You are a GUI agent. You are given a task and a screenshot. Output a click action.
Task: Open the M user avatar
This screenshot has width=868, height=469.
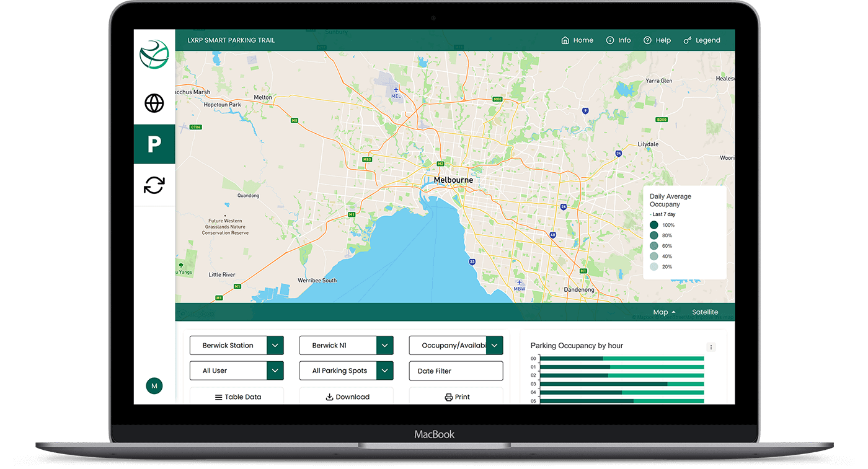[x=154, y=385]
